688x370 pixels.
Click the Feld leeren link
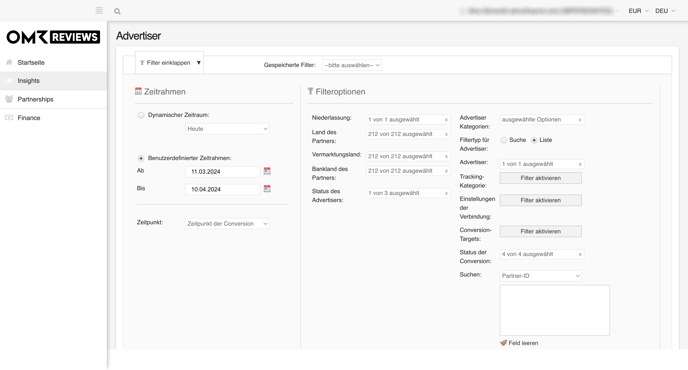pos(519,343)
